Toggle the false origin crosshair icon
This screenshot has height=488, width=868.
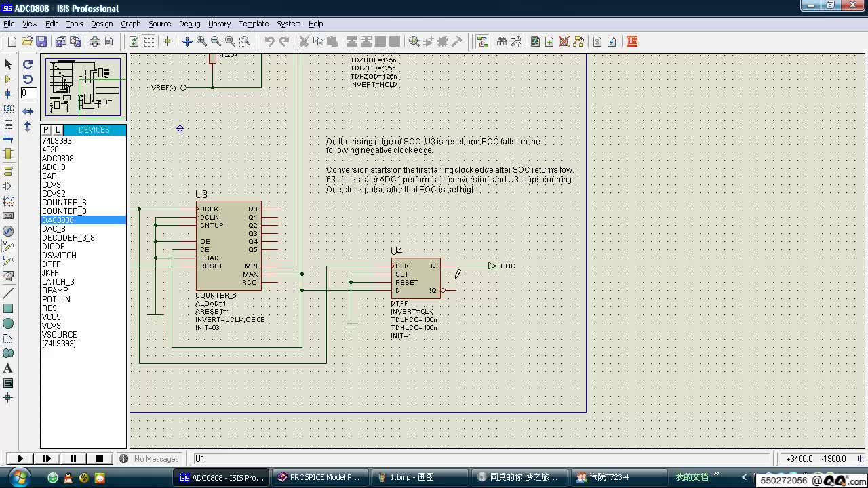pos(167,41)
